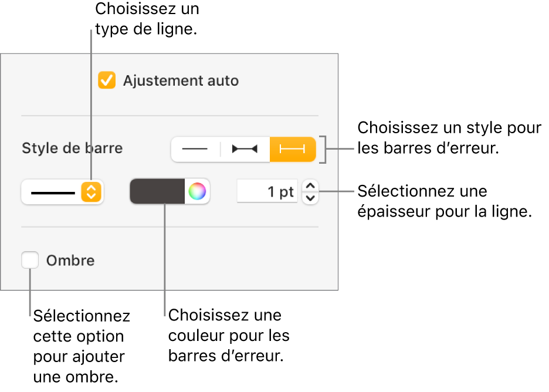Click the Ombre label text
Viewport: 549px width, 392px height.
pos(70,260)
